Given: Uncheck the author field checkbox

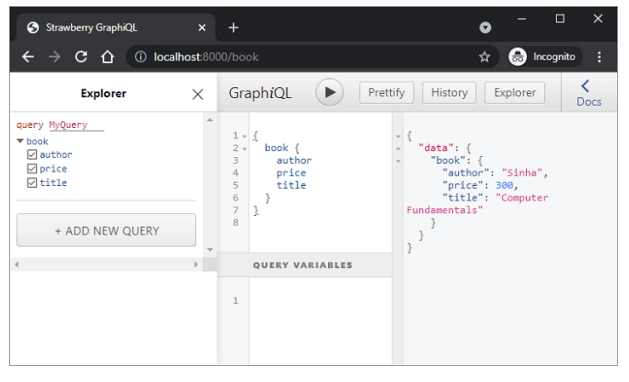Looking at the screenshot, I should click(32, 154).
